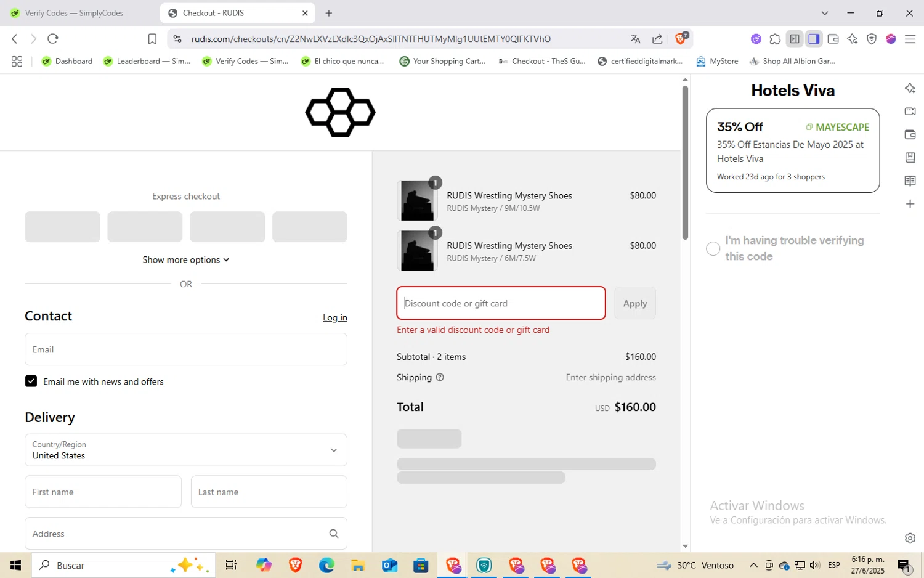This screenshot has height=578, width=924.
Task: Expand Show more options for express checkout
Action: pos(186,259)
